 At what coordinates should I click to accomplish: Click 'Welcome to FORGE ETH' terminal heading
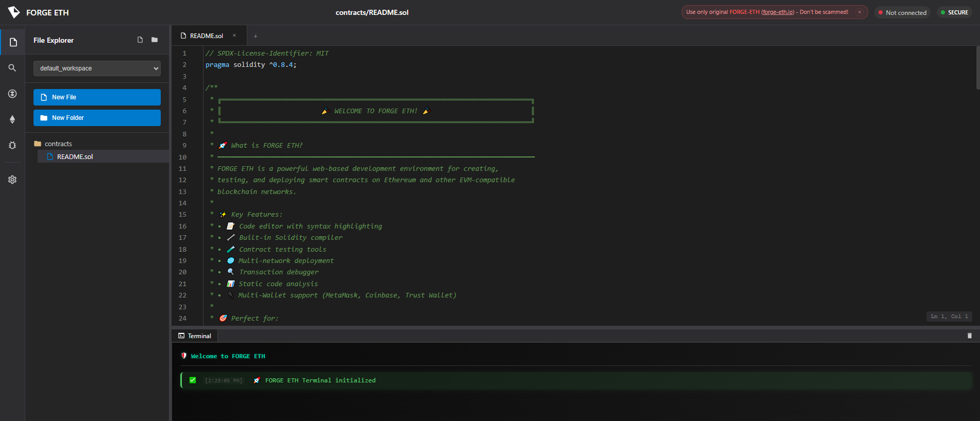228,356
